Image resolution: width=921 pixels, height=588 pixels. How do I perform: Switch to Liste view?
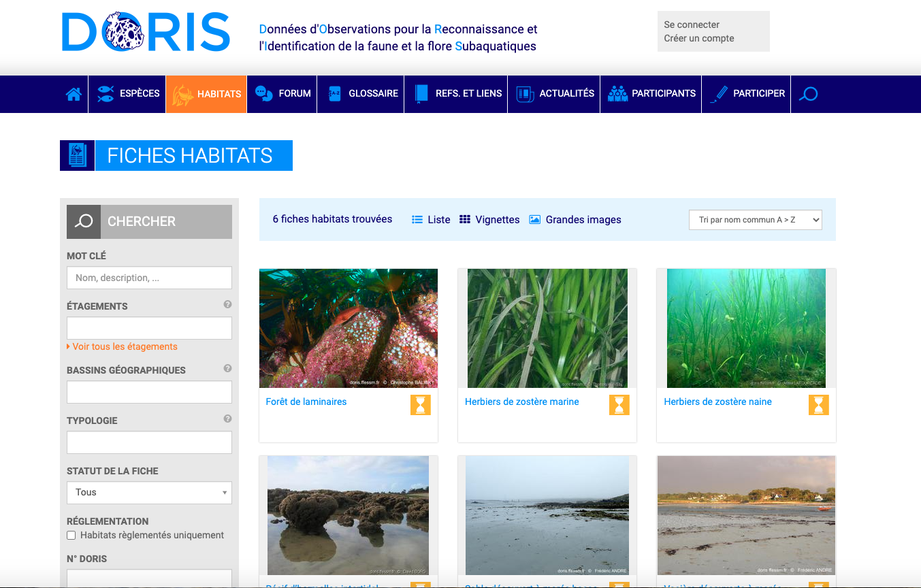coord(431,220)
